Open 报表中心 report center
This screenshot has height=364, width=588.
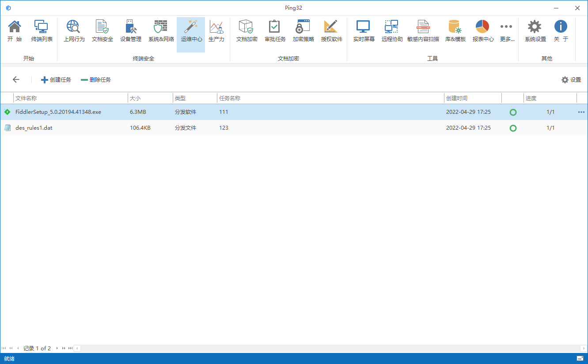coord(483,31)
